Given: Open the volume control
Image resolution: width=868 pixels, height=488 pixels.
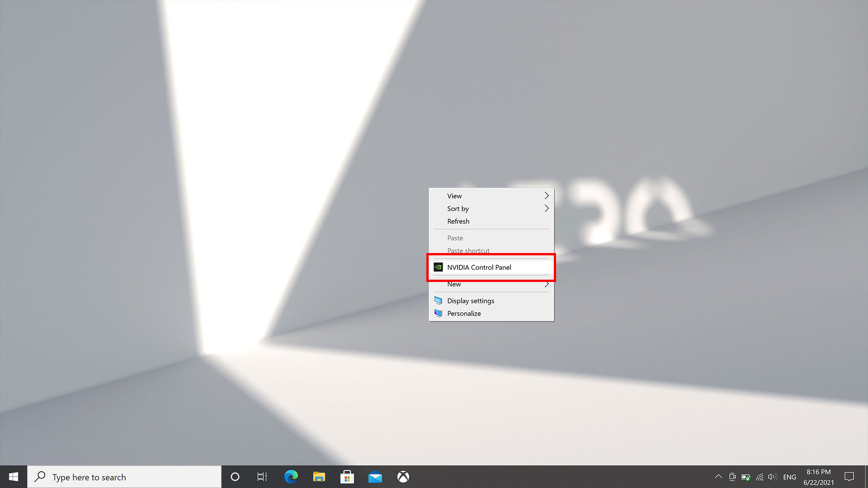Looking at the screenshot, I should (772, 477).
